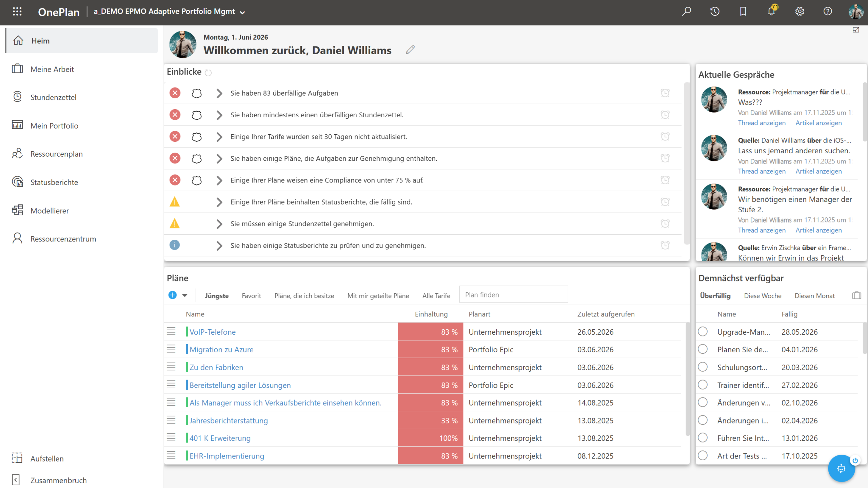Open the settings gear icon
Screen dimensions: 868x488
[x=800, y=12]
